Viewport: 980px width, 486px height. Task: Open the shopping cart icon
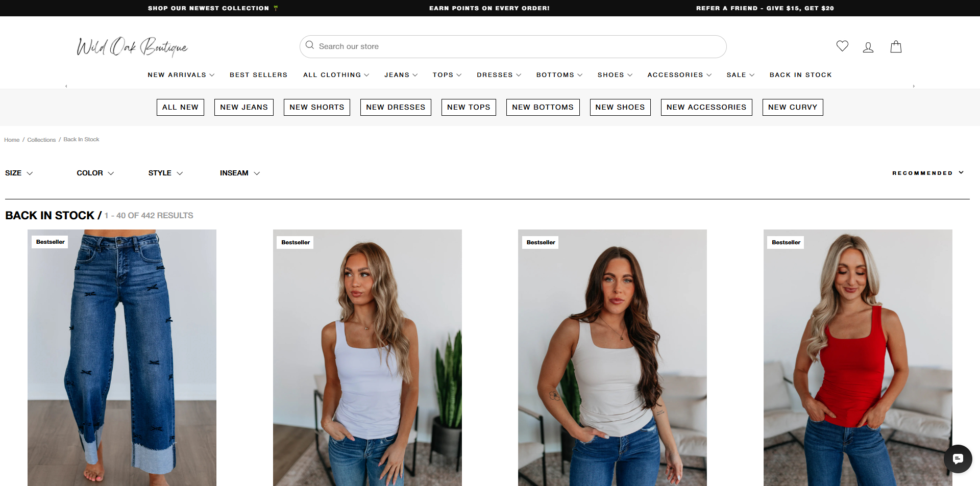point(896,46)
